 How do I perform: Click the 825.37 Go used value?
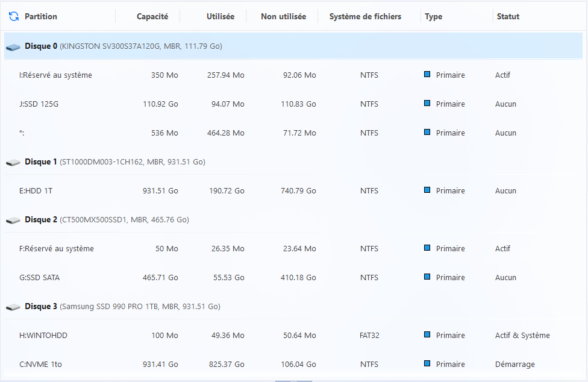[227, 365]
